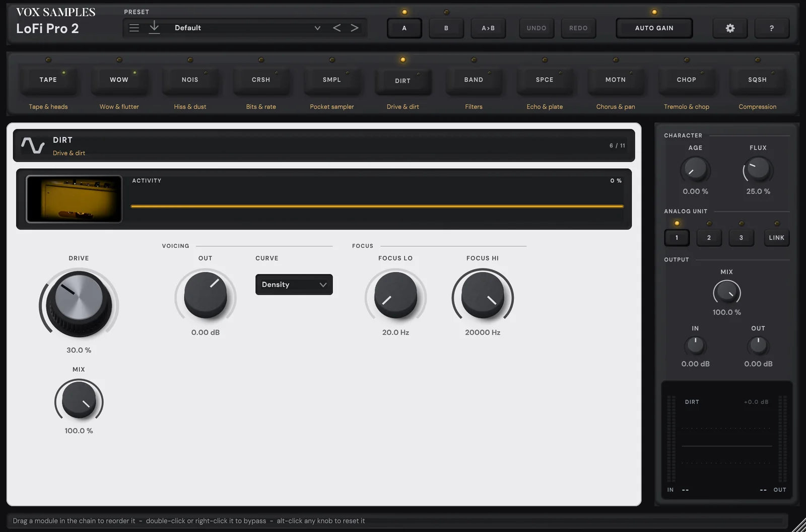Open help with the question mark button
Image resolution: width=806 pixels, height=532 pixels.
772,28
